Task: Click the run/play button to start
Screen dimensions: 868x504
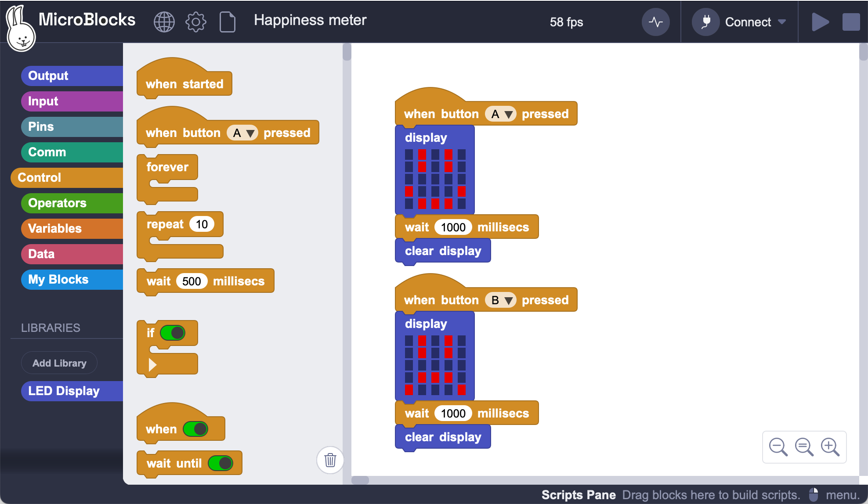Action: pos(820,22)
